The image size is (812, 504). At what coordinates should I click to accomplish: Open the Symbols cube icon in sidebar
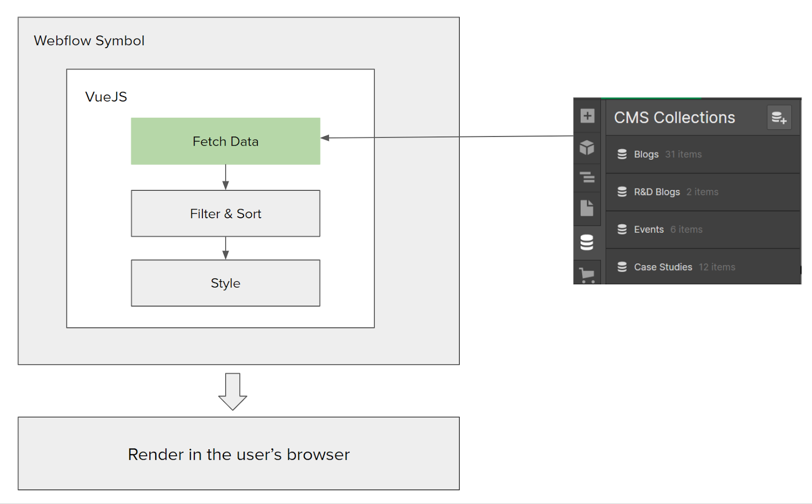587,147
